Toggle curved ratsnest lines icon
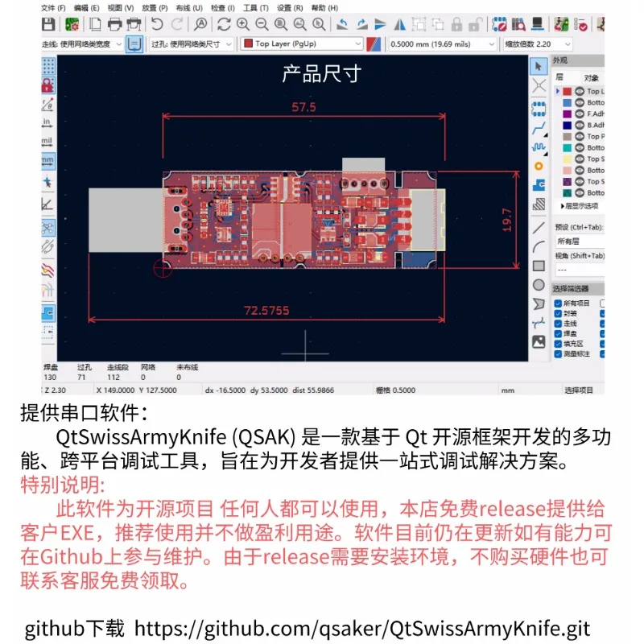The height and width of the screenshot is (644, 644). pos(47,247)
